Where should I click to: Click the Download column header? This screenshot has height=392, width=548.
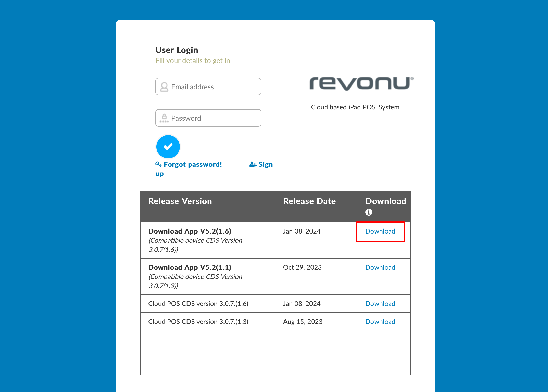coord(386,201)
